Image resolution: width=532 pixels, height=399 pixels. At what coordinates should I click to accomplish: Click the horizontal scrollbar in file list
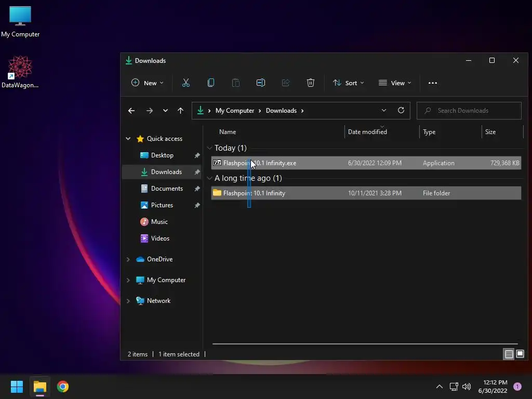(x=365, y=344)
